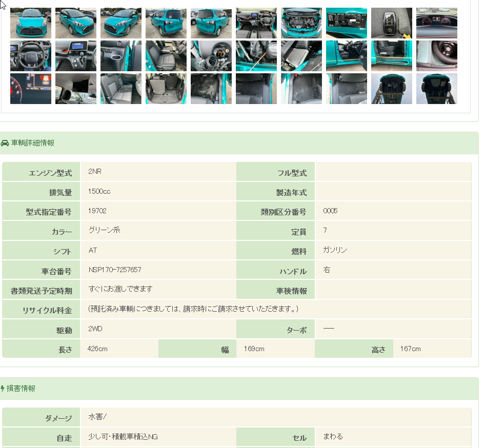This screenshot has height=448, width=485.
Task: Click the 損害情報 section header
Action: tap(21, 389)
